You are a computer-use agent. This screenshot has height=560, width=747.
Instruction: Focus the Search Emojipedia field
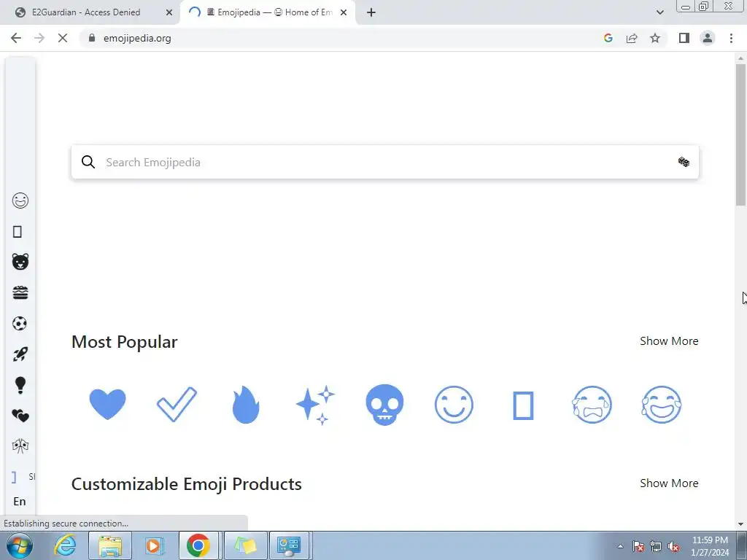pos(385,162)
